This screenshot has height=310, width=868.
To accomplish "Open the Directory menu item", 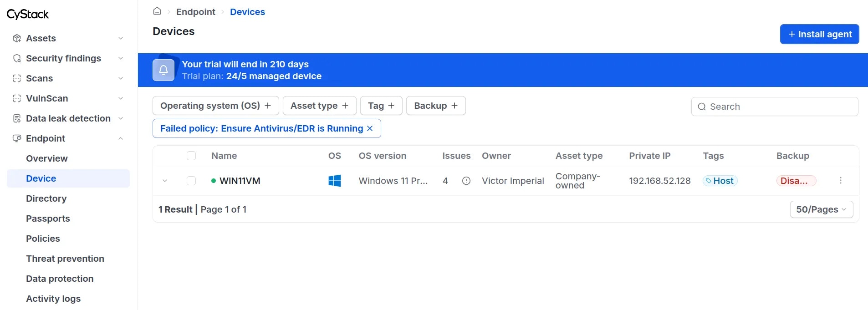I will [x=68, y=198].
